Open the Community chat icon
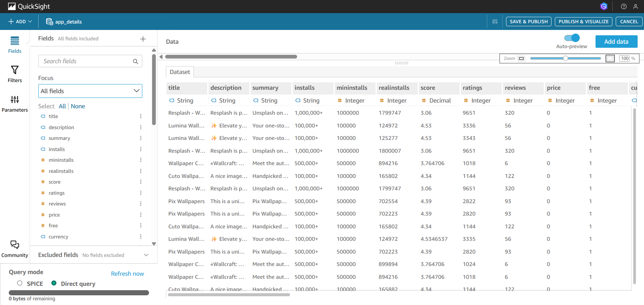This screenshot has width=644, height=305. pos(14,245)
